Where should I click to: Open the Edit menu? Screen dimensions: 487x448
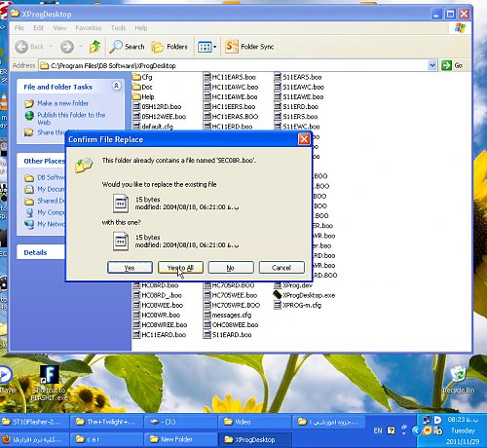(x=38, y=28)
